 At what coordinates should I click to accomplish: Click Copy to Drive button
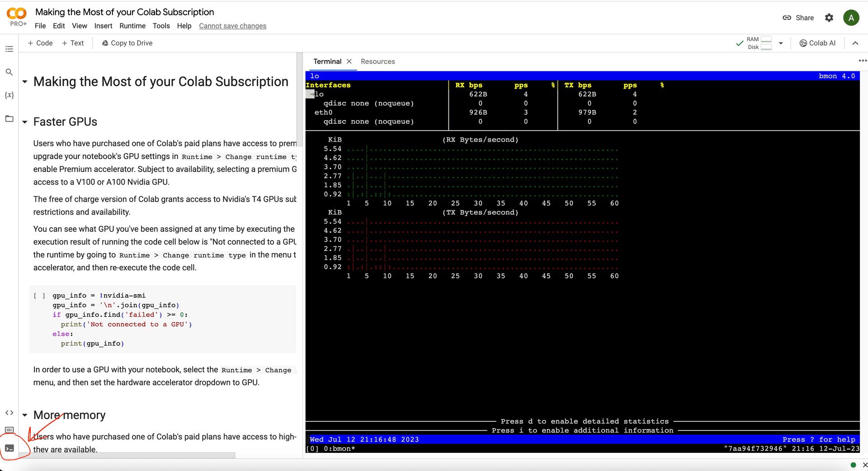click(127, 43)
